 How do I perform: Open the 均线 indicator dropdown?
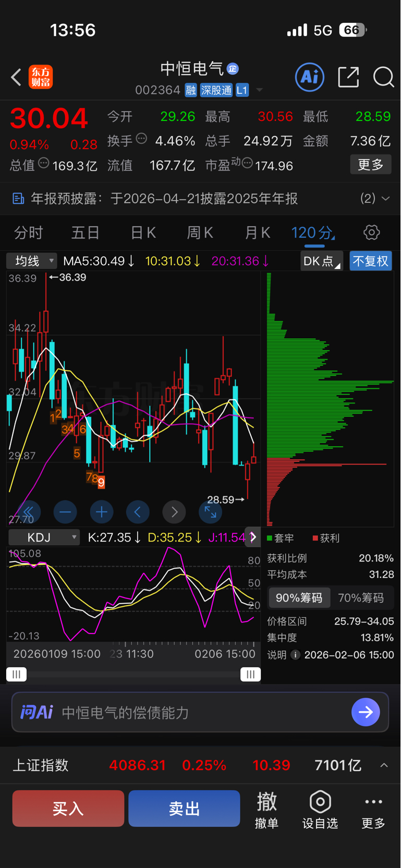[31, 261]
